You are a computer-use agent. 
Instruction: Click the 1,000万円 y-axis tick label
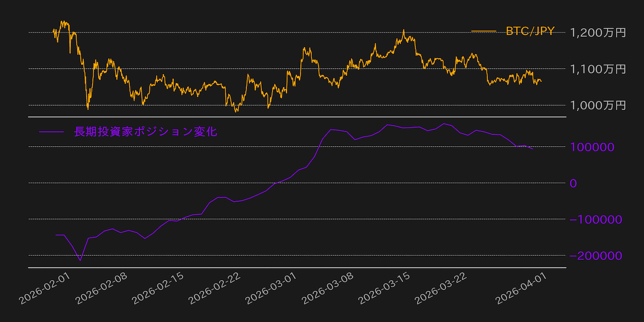click(598, 105)
